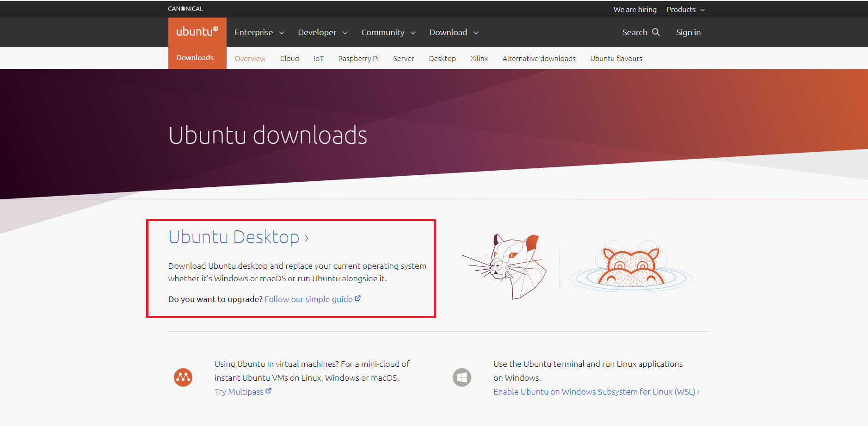Click the Ubuntu logo in the header

point(197,32)
